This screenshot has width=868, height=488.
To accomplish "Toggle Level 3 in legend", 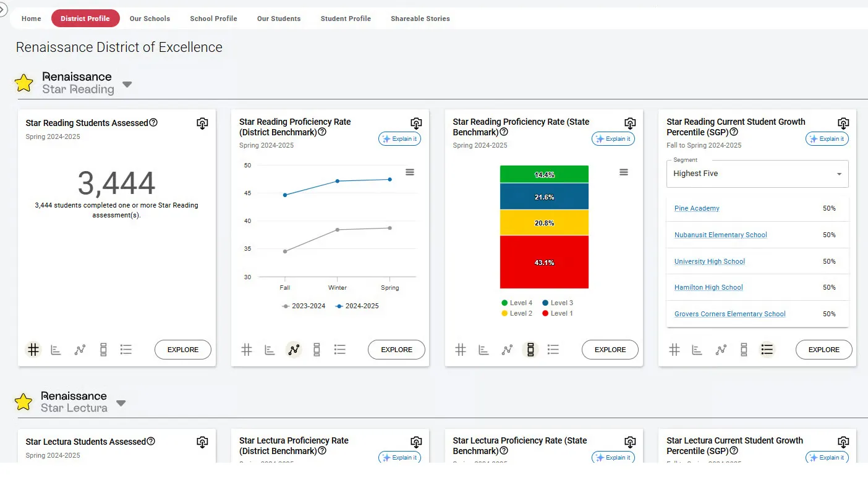I will click(558, 303).
